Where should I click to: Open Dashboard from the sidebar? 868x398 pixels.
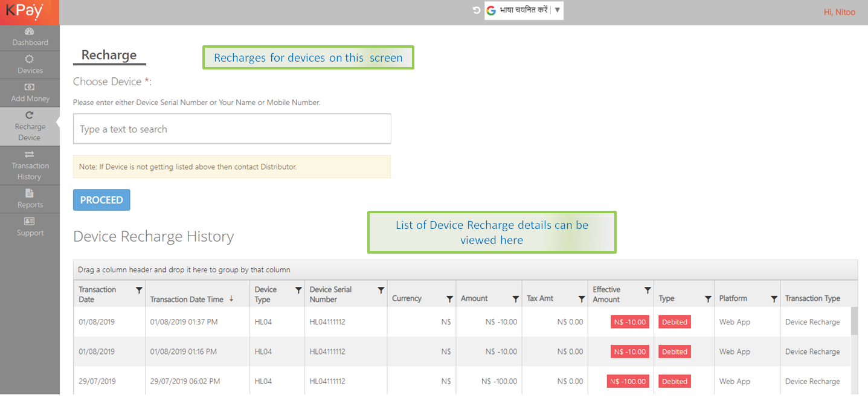coord(30,37)
